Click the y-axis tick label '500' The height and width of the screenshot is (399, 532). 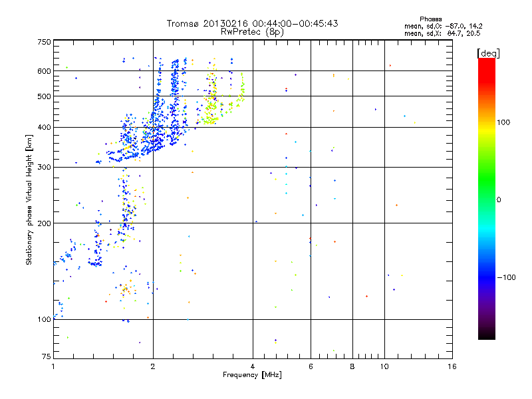tap(45, 96)
